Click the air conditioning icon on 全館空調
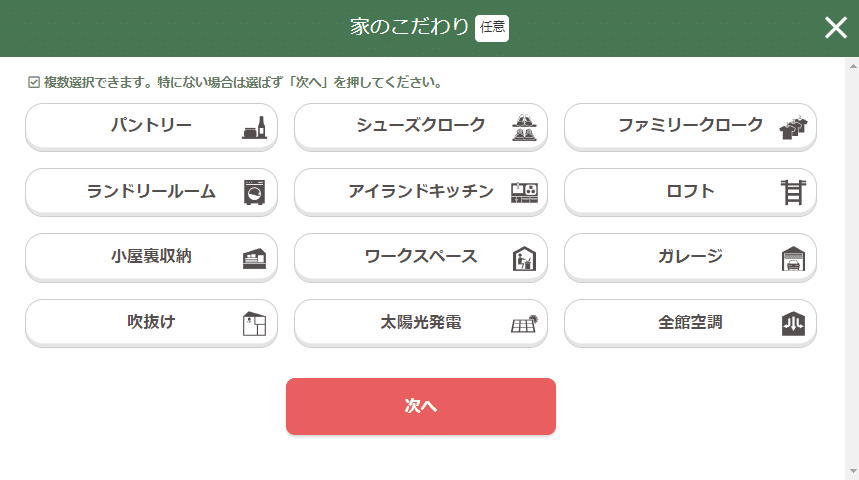 793,323
